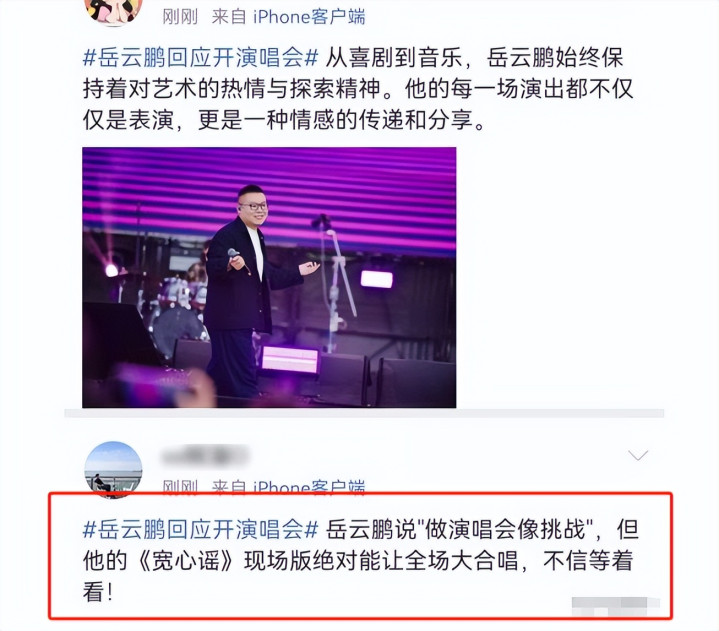The width and height of the screenshot is (719, 631).
Task: Open the blurred username of the second poster
Action: tap(205, 456)
